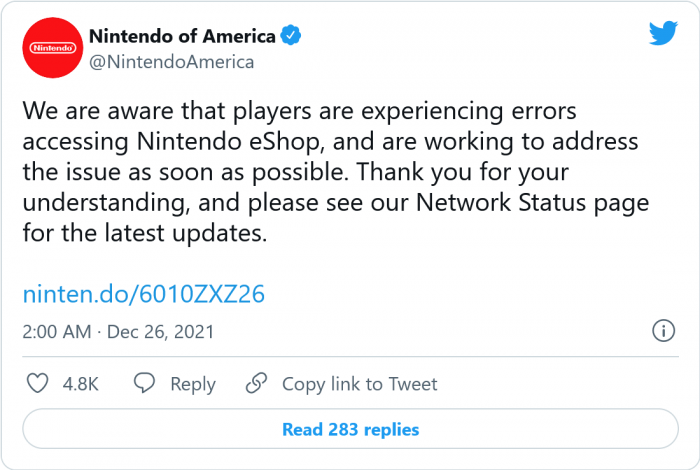Click the Dec 26, 2021 date

pyautogui.click(x=160, y=331)
